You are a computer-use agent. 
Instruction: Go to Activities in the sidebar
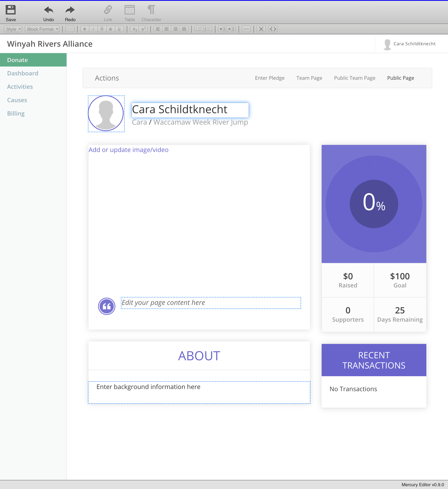20,87
